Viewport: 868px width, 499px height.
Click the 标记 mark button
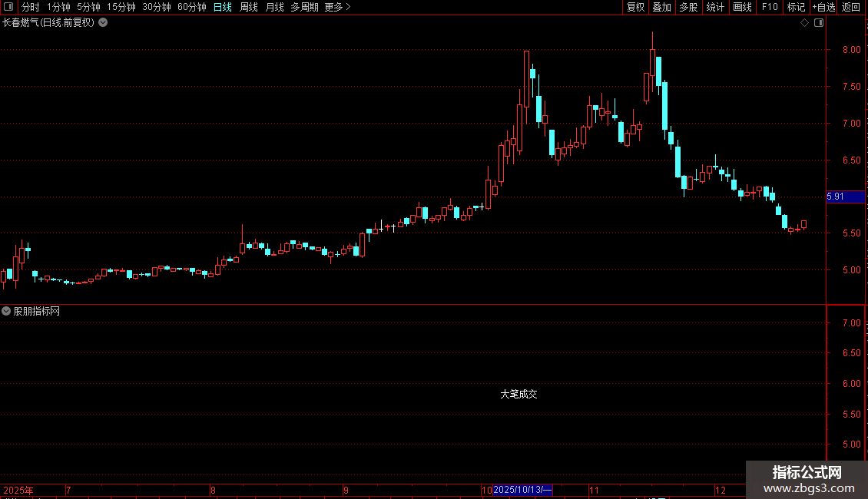[796, 7]
